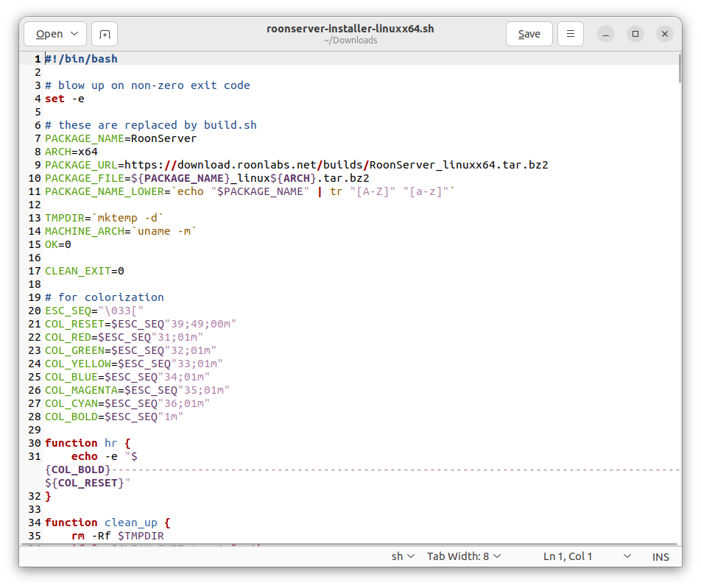Click the vertical scrollbar thumb

pyautogui.click(x=680, y=68)
